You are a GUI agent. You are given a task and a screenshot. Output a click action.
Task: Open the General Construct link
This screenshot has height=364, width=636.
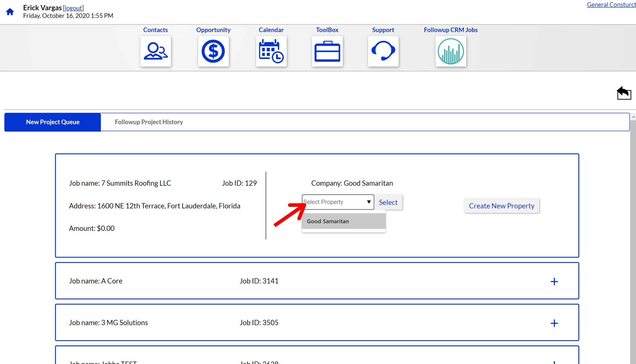tap(611, 5)
